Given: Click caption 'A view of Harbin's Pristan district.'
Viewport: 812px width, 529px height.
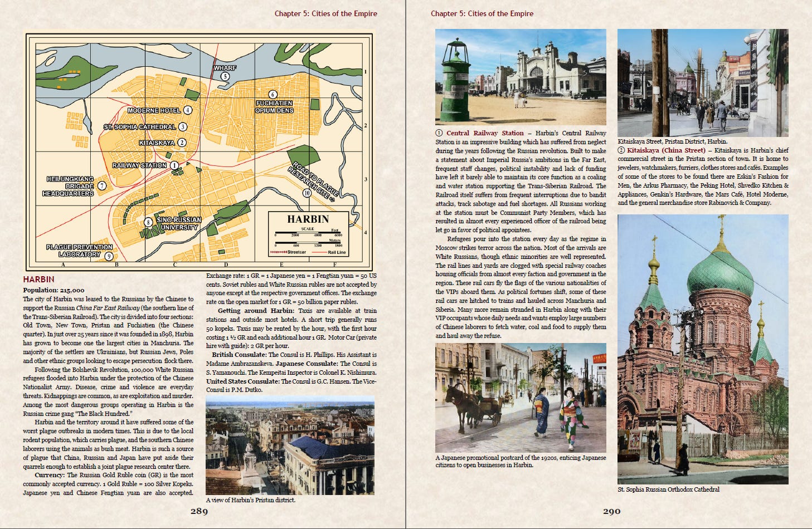Looking at the screenshot, I should click(x=251, y=500).
